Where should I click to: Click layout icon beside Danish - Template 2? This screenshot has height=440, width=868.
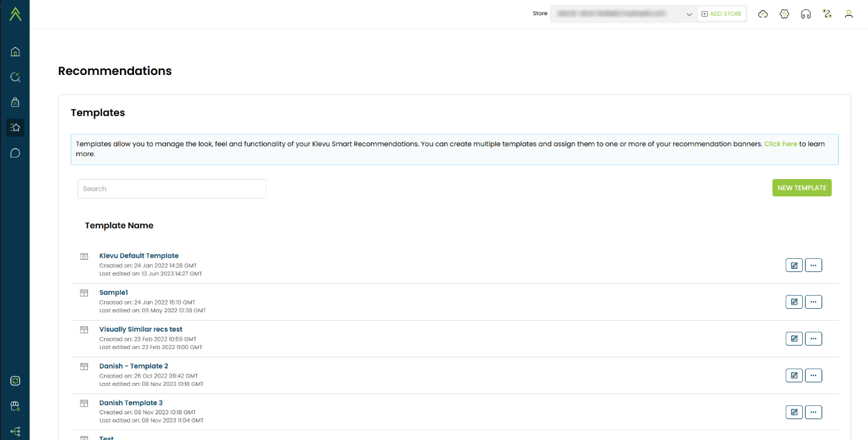click(84, 366)
